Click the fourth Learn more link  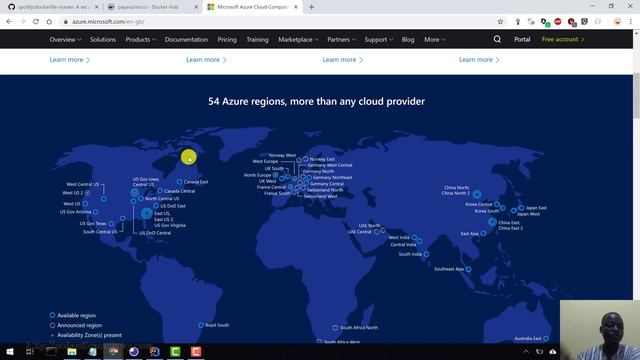click(x=480, y=60)
